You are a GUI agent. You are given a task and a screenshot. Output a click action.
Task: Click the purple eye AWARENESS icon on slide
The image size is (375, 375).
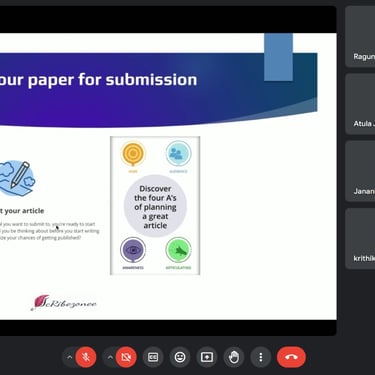[x=133, y=250]
